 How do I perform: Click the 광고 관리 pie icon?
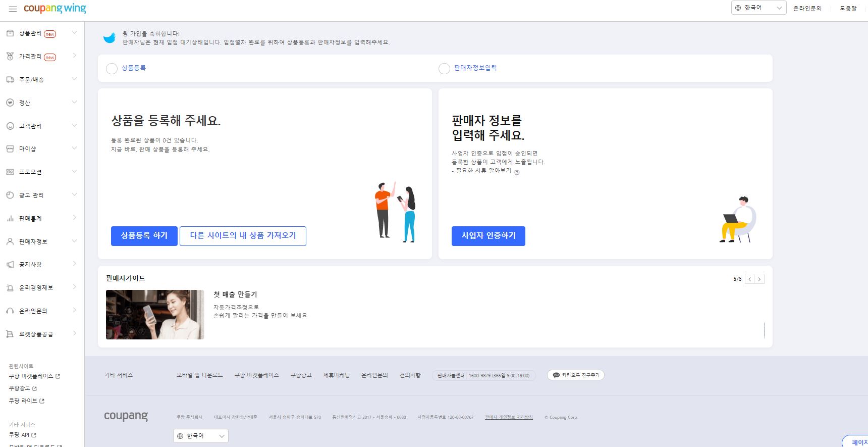click(x=10, y=195)
